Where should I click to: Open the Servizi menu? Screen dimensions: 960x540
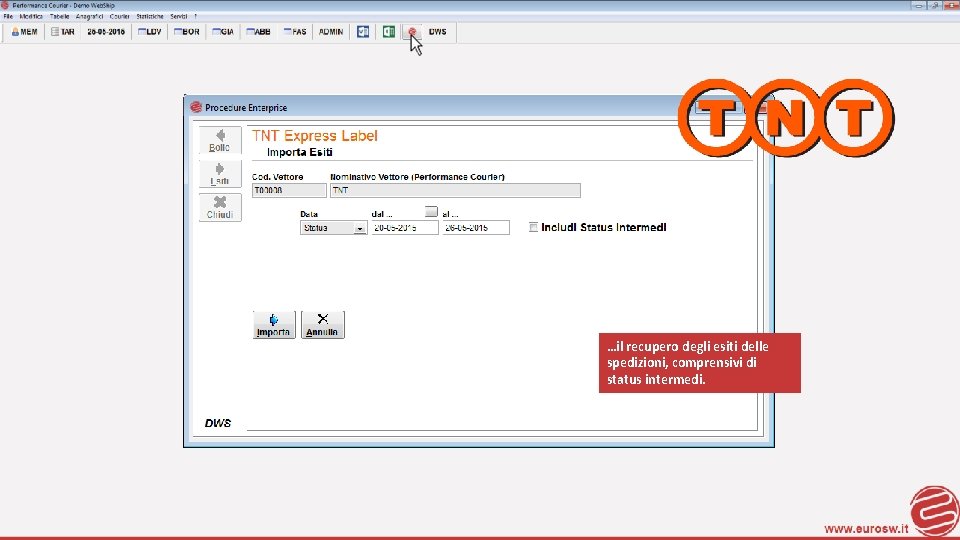179,17
